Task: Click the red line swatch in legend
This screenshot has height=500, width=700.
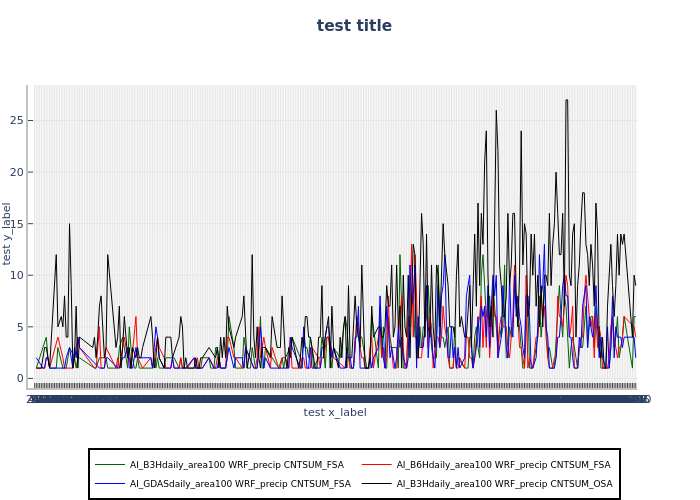Action: coord(376,465)
